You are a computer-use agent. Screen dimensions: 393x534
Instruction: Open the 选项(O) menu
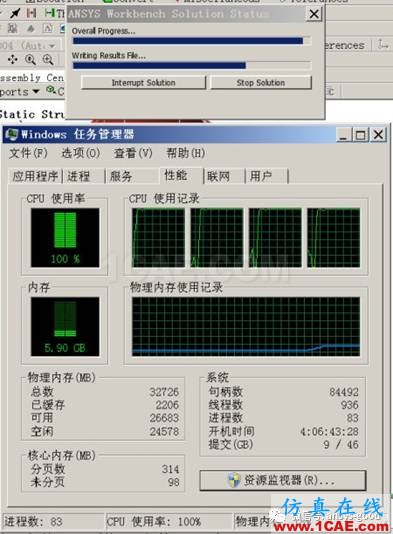coord(80,153)
